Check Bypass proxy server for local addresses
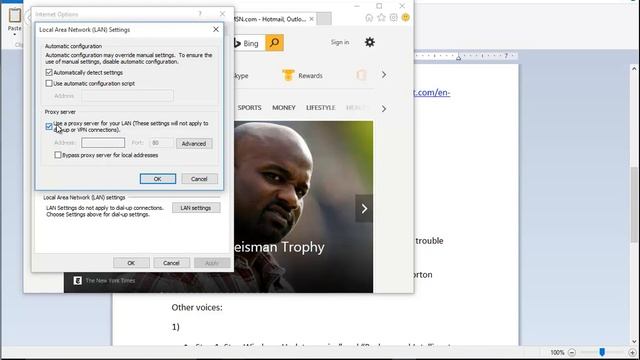The image size is (640, 360). 58,155
